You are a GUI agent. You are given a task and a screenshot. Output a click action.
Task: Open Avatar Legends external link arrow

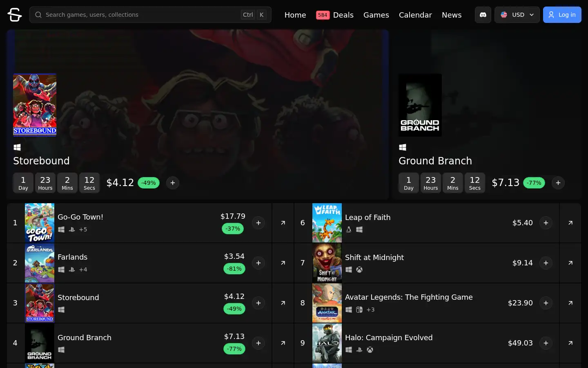tap(570, 303)
